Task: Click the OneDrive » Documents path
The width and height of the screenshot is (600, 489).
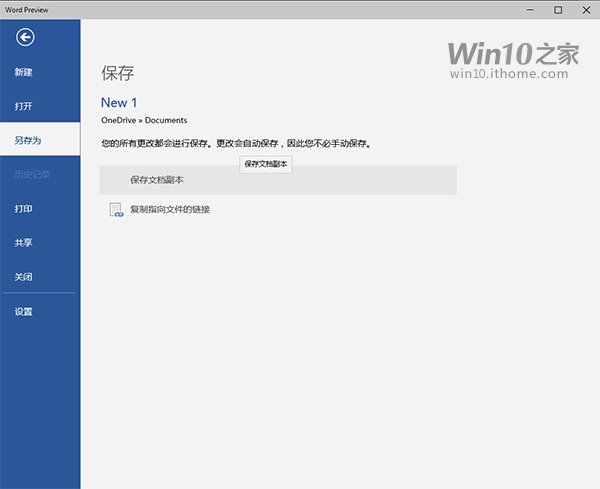Action: [144, 120]
